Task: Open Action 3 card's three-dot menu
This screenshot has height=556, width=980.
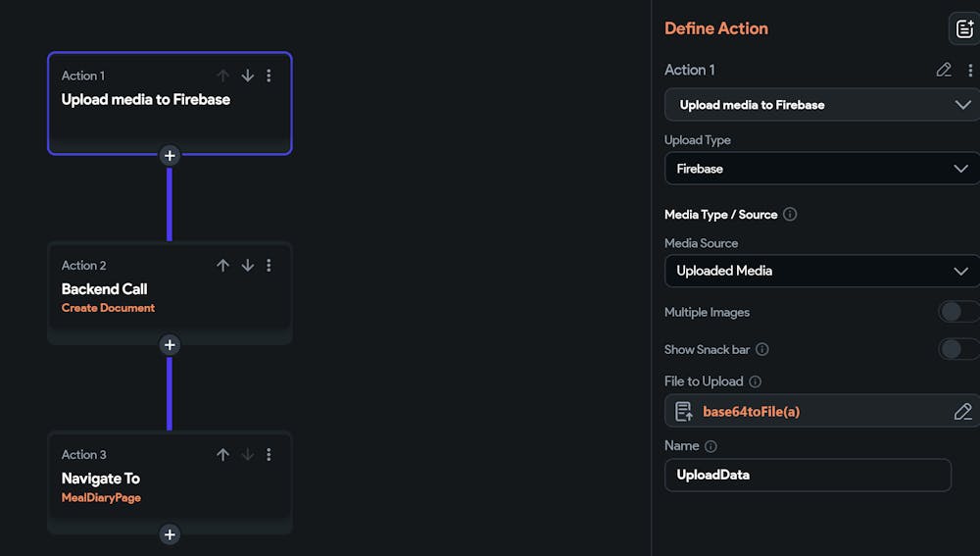Action: [x=269, y=454]
